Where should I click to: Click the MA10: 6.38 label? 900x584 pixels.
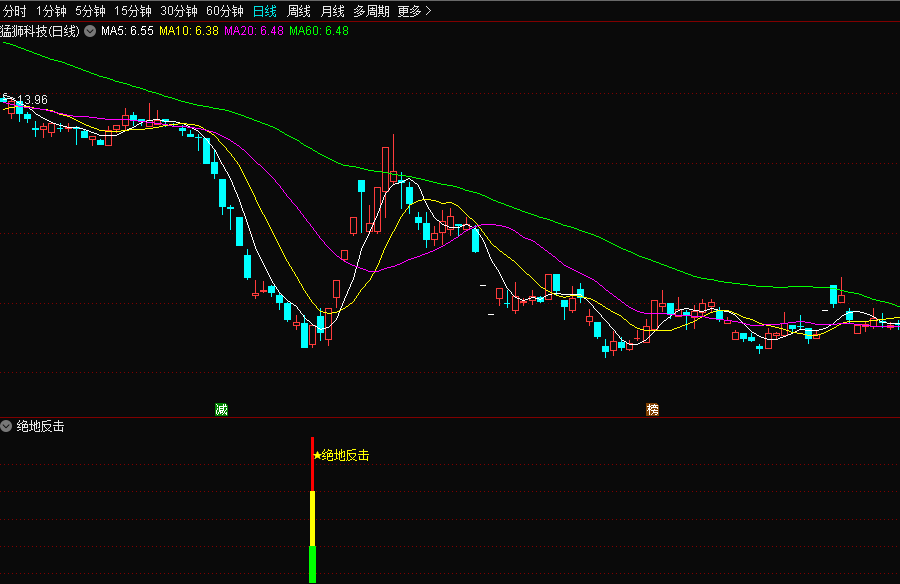[189, 31]
